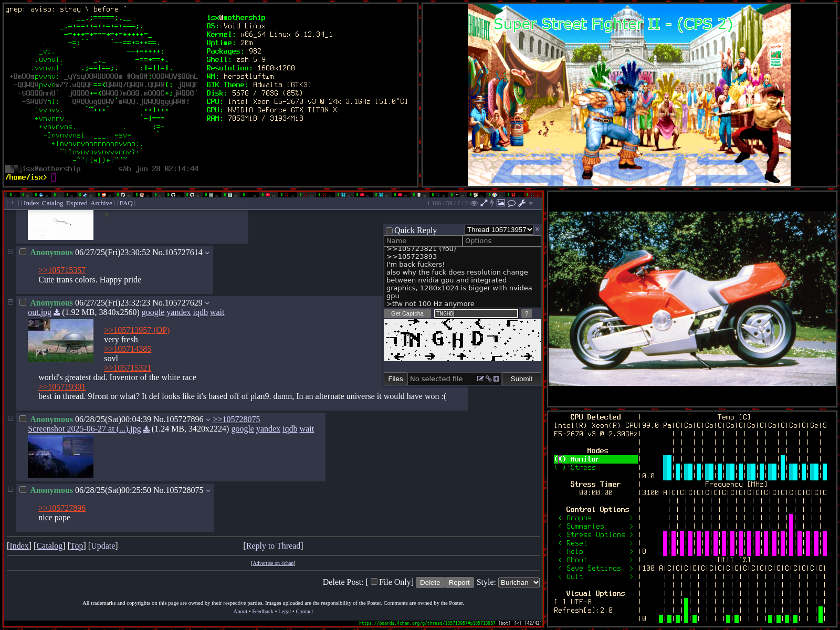Download the Screenshot 2025-06-27 file via icon
The height and width of the screenshot is (630, 840).
(146, 429)
